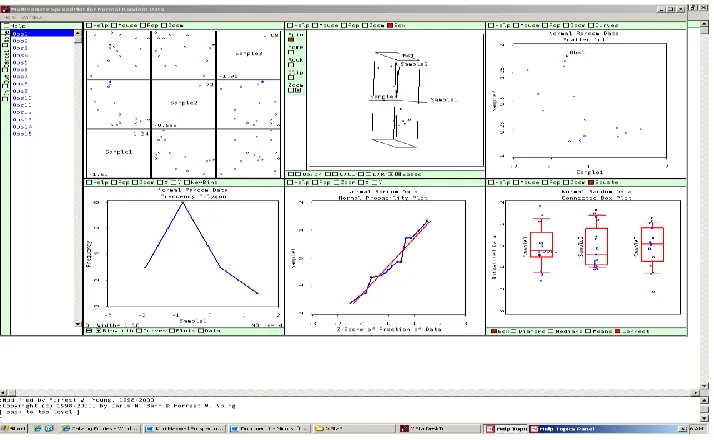The width and height of the screenshot is (714, 440).
Task: Open the Help menu in menu bar
Action: 9,17
